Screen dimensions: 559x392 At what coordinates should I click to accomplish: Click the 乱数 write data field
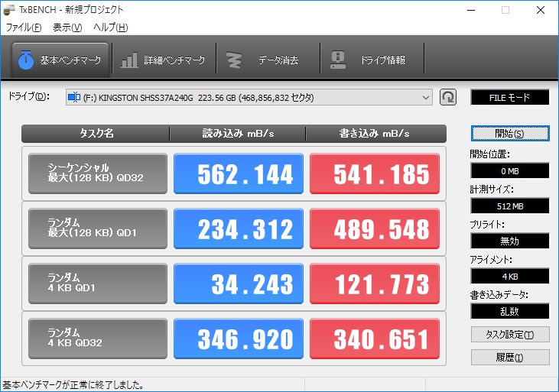[510, 311]
